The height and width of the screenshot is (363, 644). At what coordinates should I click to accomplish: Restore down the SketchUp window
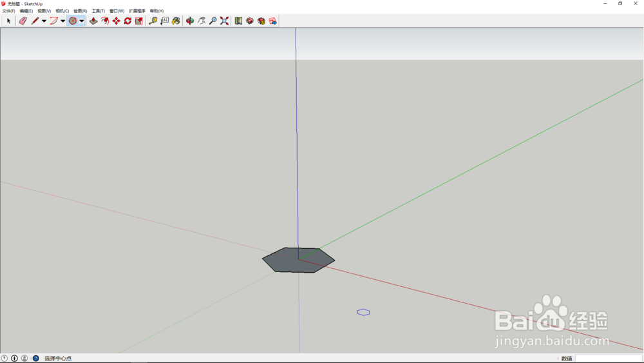tap(620, 3)
